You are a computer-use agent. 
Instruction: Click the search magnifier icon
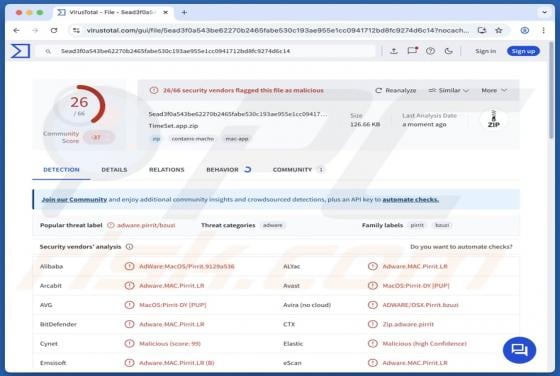[x=48, y=51]
